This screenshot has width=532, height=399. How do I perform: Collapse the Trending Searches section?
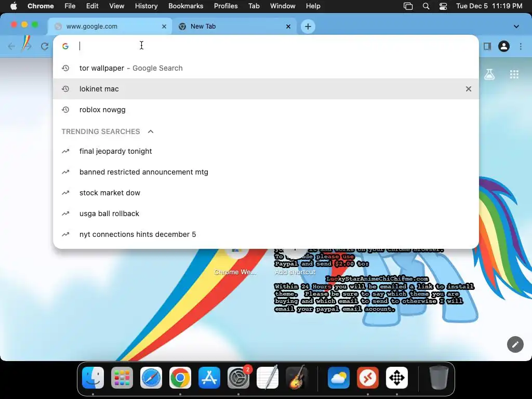pos(151,131)
